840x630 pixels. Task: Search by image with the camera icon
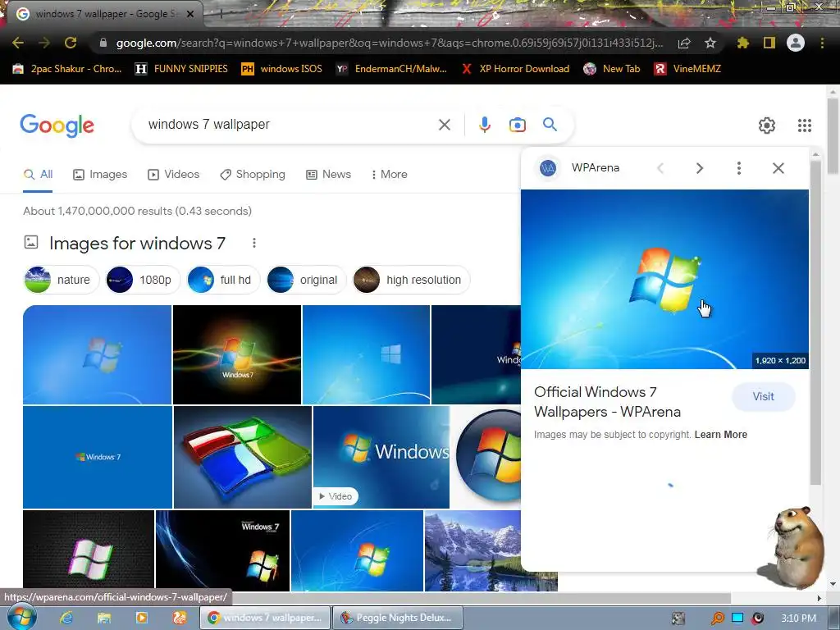point(517,125)
